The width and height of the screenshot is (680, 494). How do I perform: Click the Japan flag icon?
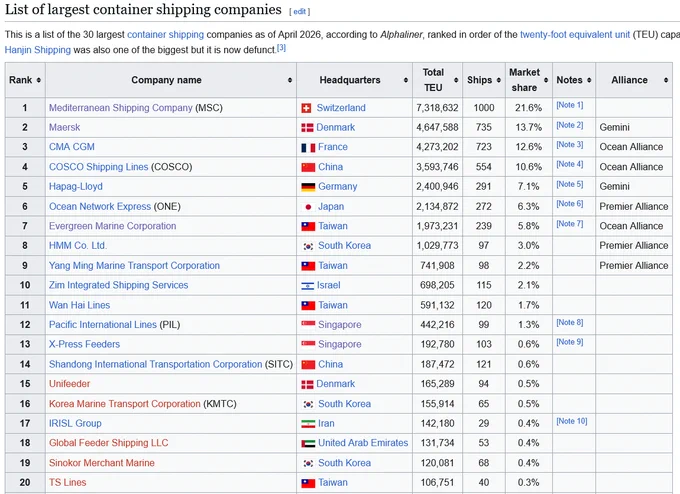(x=308, y=207)
